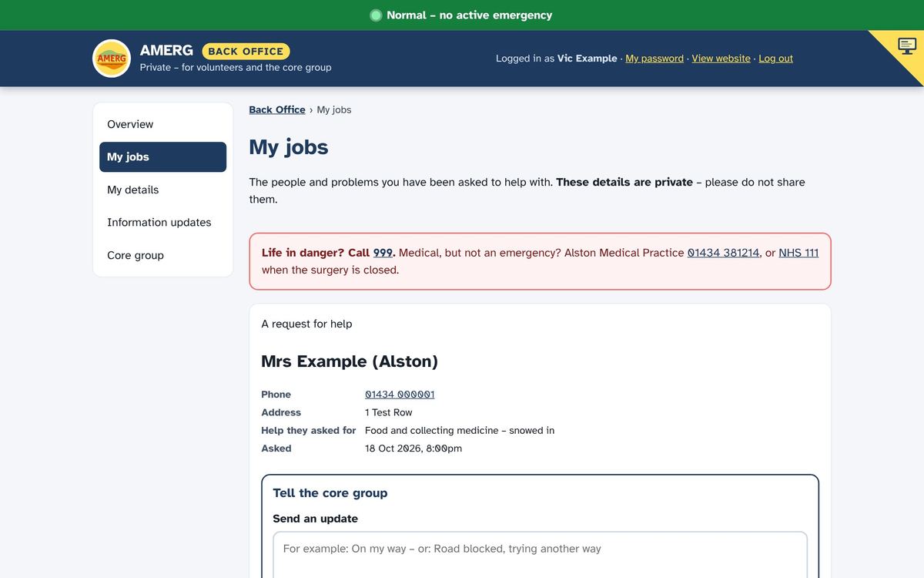Click the Help they asked for label

click(x=308, y=430)
